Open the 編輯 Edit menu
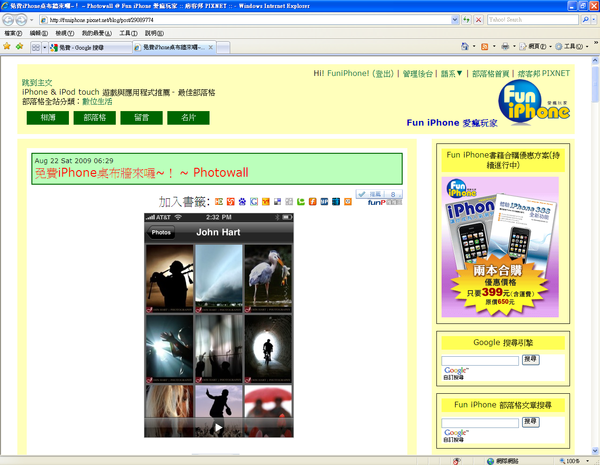The image size is (600, 465). click(x=39, y=33)
